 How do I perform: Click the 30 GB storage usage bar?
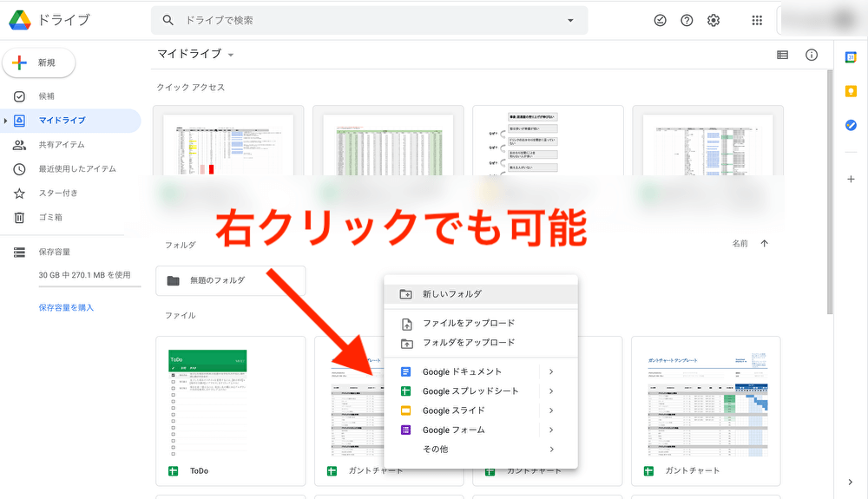pos(89,286)
